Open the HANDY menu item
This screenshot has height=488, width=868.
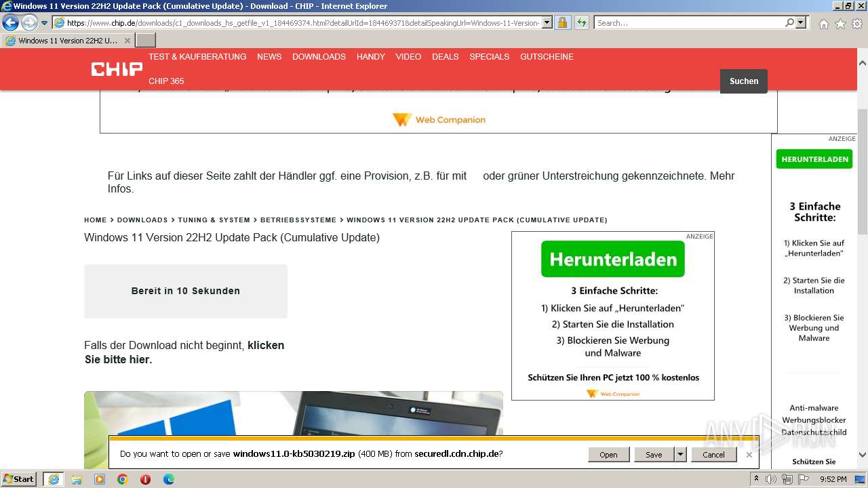pos(371,57)
